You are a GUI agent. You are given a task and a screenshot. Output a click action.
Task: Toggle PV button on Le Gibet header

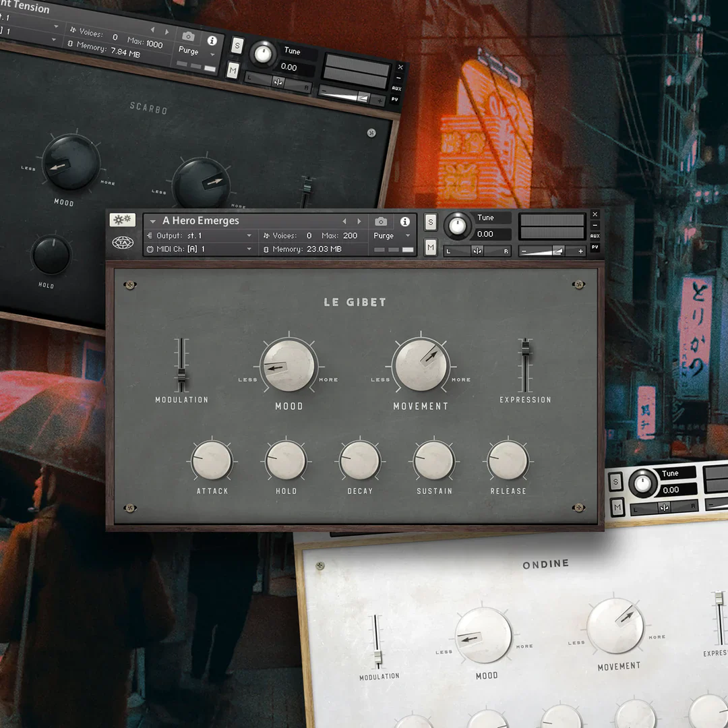595,247
